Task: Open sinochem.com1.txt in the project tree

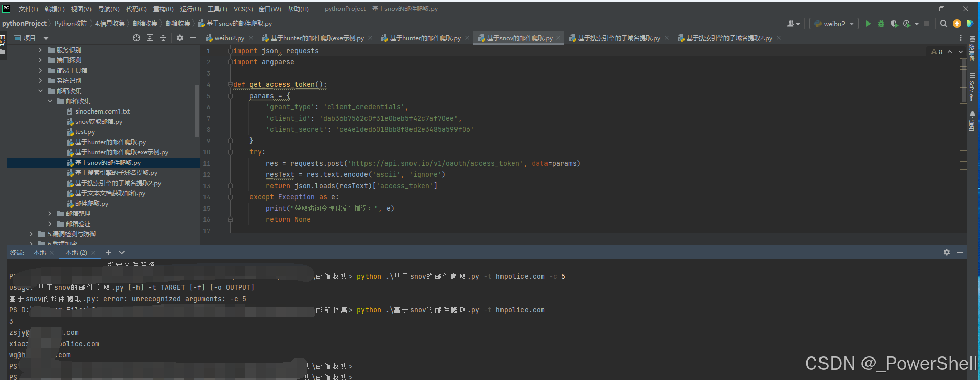Action: [102, 111]
